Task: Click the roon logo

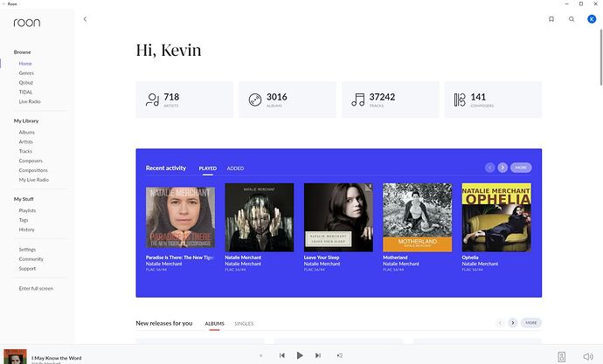Action: tap(27, 23)
